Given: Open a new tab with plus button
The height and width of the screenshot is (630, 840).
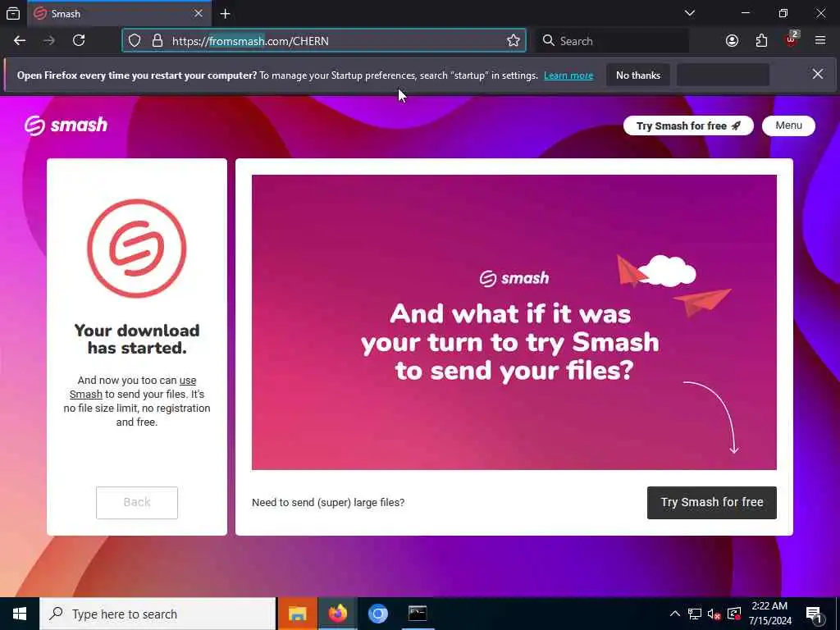Looking at the screenshot, I should [x=225, y=13].
